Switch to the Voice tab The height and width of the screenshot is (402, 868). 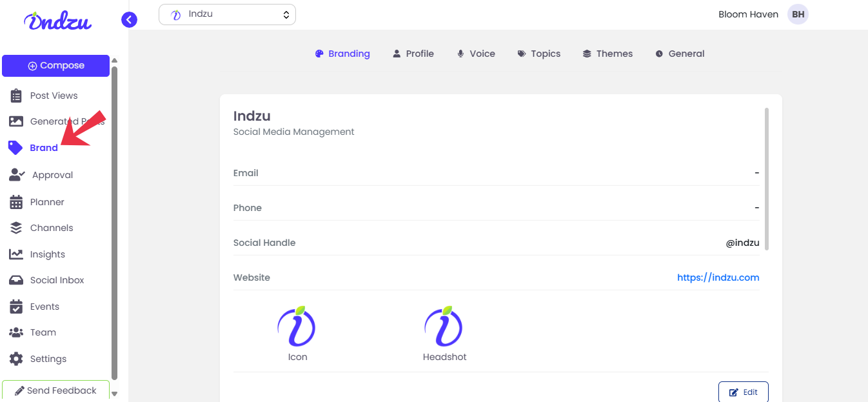tap(476, 54)
